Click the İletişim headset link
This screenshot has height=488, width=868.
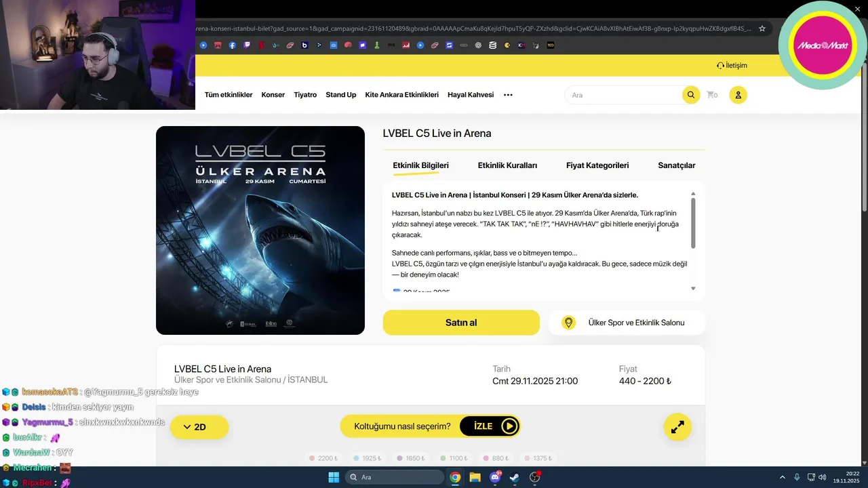(x=732, y=66)
